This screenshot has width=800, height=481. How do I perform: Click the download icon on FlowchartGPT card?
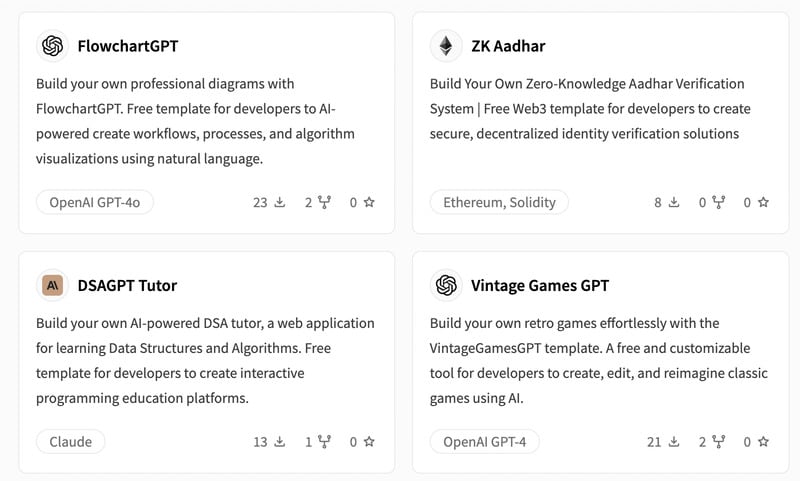pyautogui.click(x=280, y=202)
